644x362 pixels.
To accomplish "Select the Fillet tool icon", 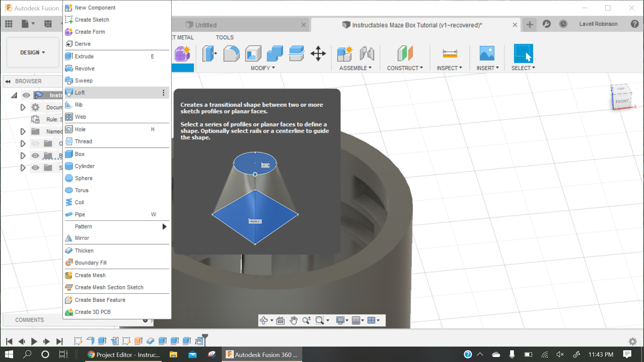I will (x=231, y=54).
